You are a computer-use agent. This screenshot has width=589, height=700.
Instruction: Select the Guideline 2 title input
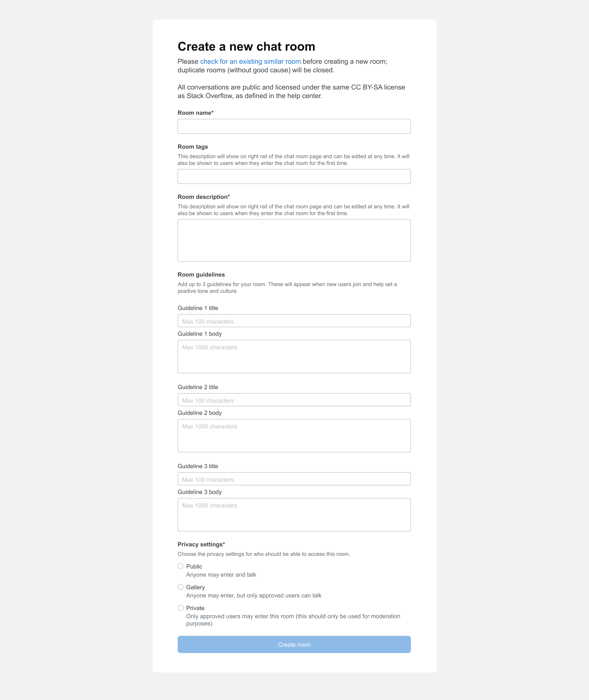294,400
